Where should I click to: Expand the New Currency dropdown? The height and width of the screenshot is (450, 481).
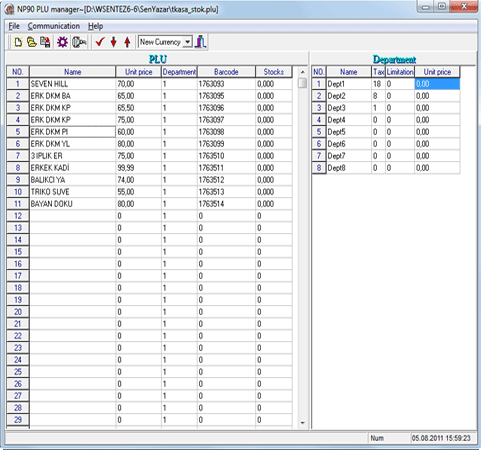coord(188,42)
